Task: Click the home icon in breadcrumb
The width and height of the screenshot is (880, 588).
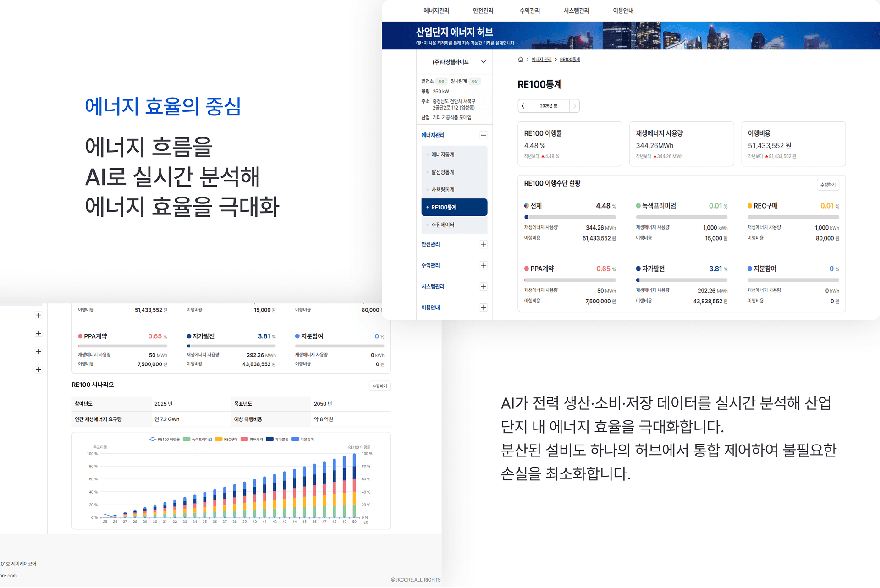Action: tap(520, 60)
